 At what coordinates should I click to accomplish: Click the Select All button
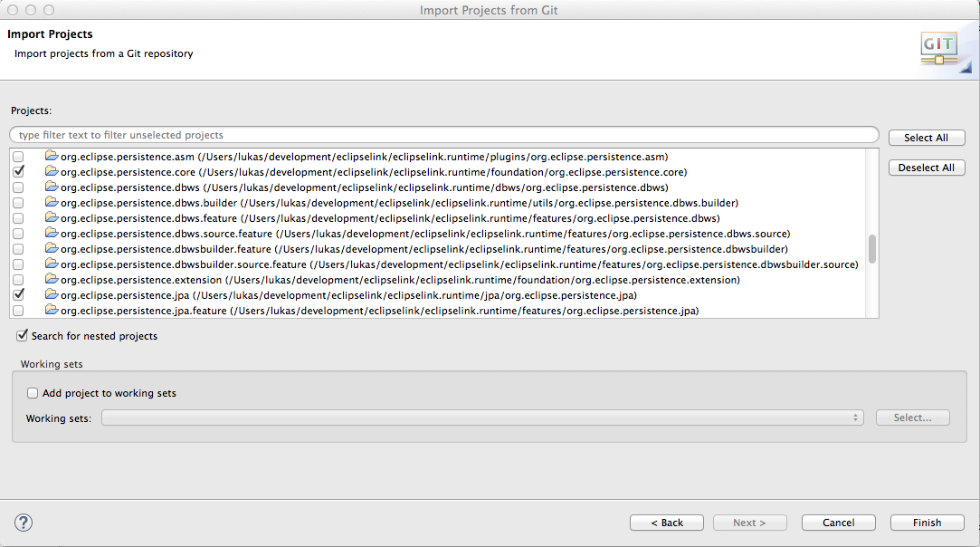coord(927,138)
